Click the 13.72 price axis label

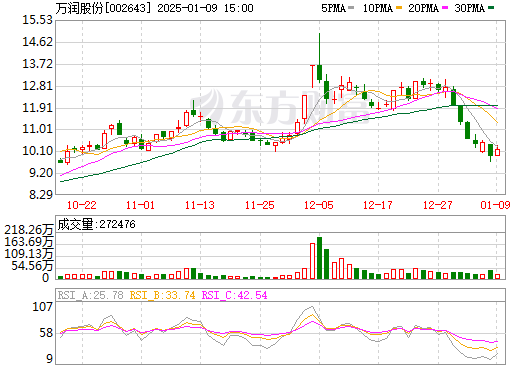tap(38, 64)
